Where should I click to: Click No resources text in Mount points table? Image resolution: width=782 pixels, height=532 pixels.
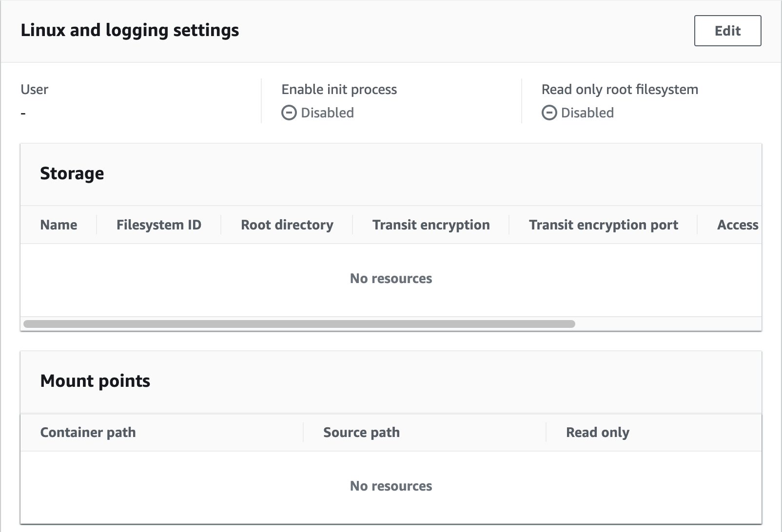coord(391,486)
